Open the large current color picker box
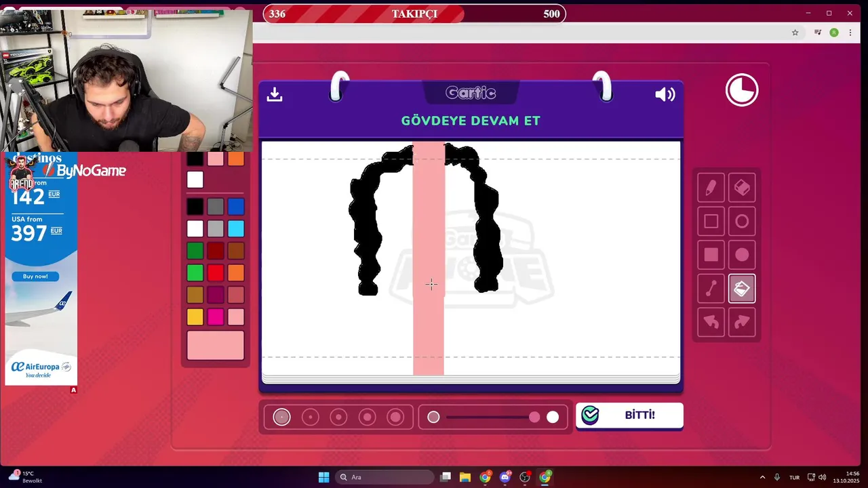This screenshot has height=488, width=868. coord(215,345)
